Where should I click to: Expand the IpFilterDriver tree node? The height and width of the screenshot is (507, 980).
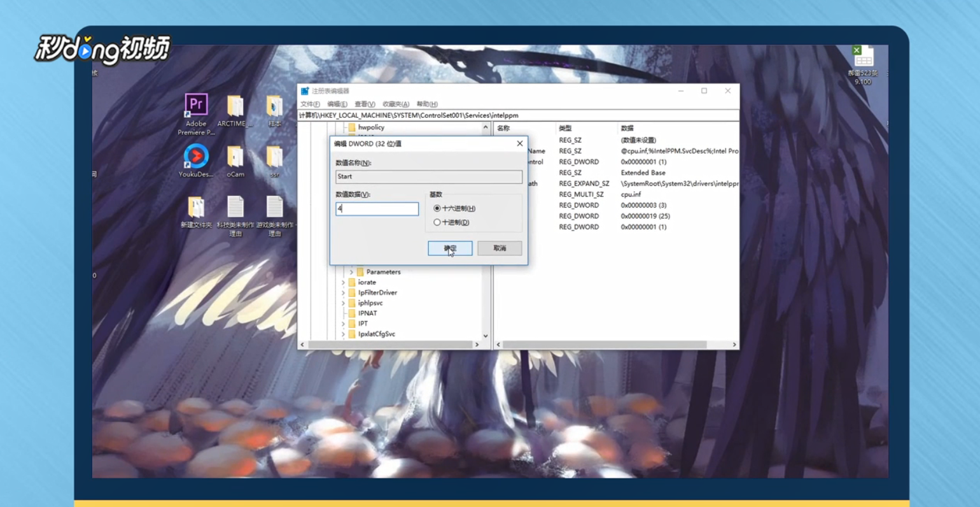tap(343, 292)
